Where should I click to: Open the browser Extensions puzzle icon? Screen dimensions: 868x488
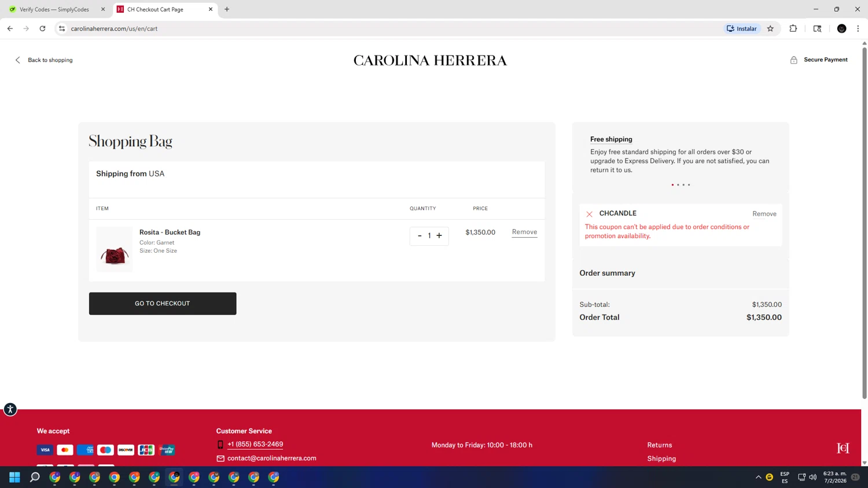click(x=793, y=28)
